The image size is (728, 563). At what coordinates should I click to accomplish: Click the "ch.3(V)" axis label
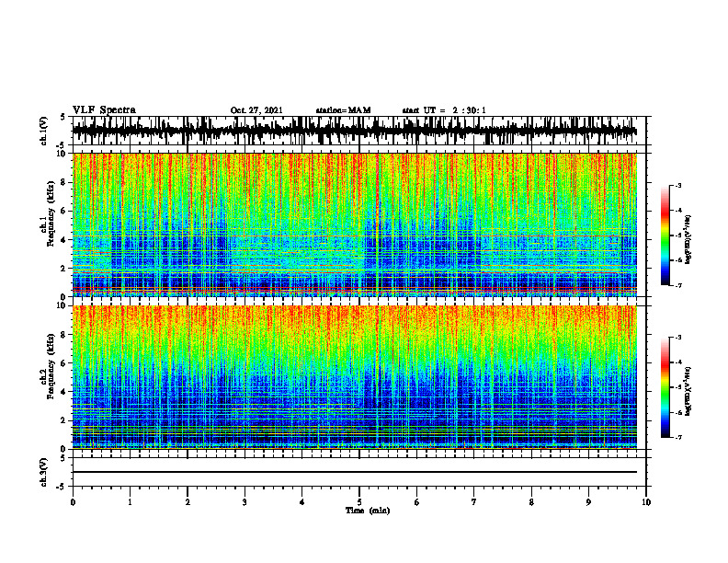[44, 472]
